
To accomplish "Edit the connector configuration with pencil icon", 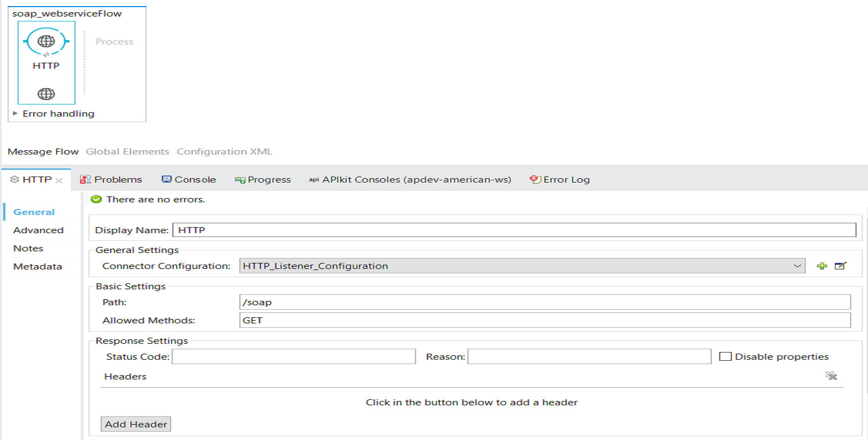I will (840, 266).
